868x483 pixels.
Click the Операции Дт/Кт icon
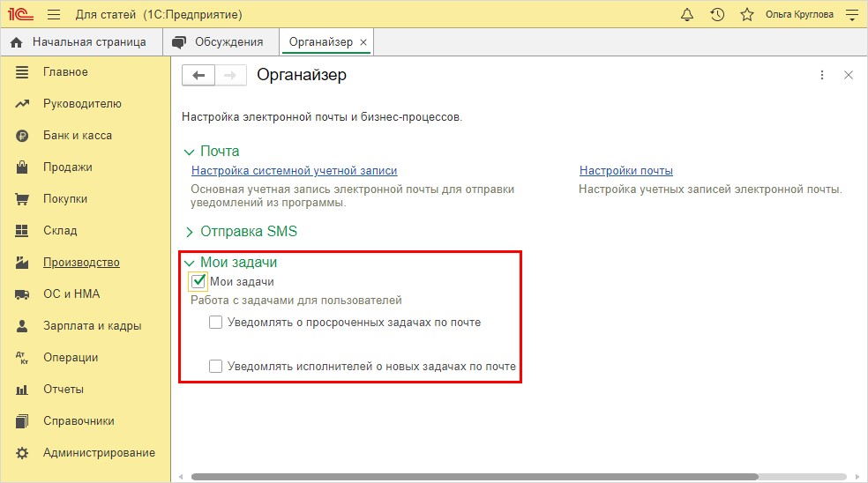[x=22, y=358]
